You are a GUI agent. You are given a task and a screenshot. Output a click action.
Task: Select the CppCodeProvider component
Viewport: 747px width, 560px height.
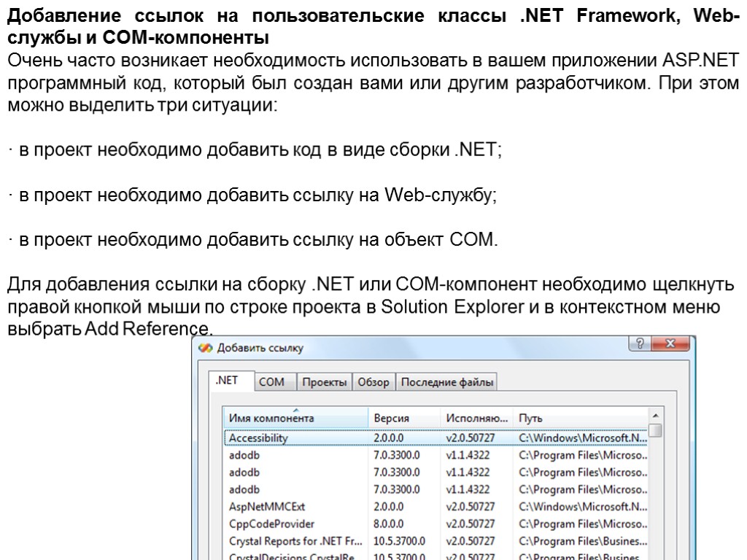[x=271, y=524]
